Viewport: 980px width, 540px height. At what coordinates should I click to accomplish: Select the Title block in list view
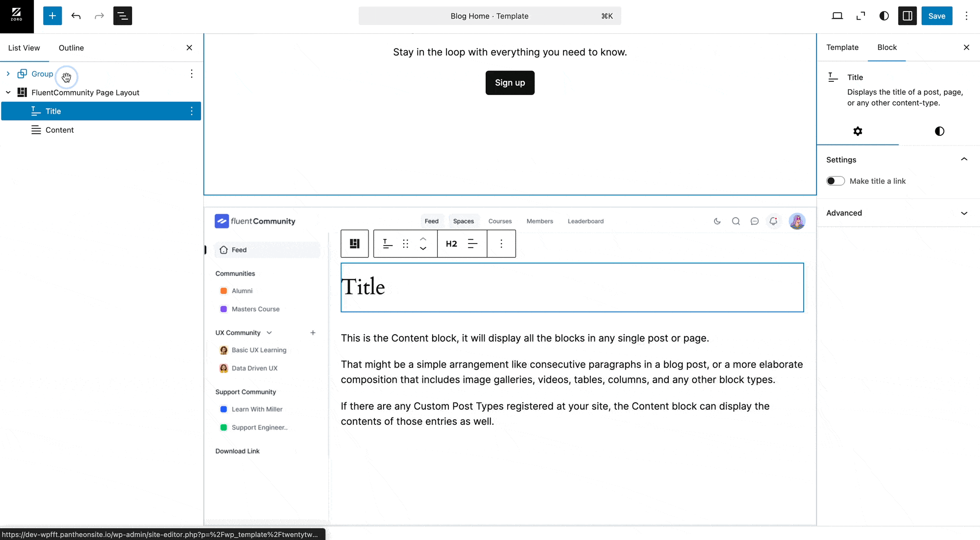101,111
